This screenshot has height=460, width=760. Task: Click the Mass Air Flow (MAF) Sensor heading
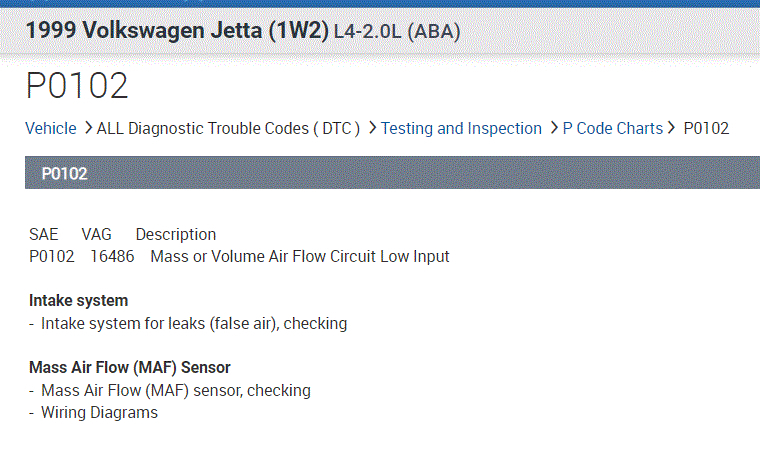click(x=130, y=367)
